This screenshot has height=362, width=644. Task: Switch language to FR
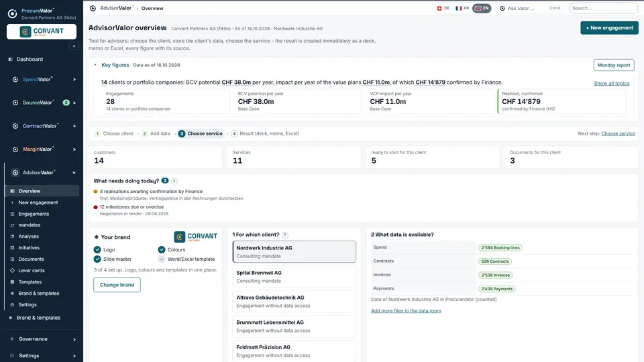click(462, 8)
